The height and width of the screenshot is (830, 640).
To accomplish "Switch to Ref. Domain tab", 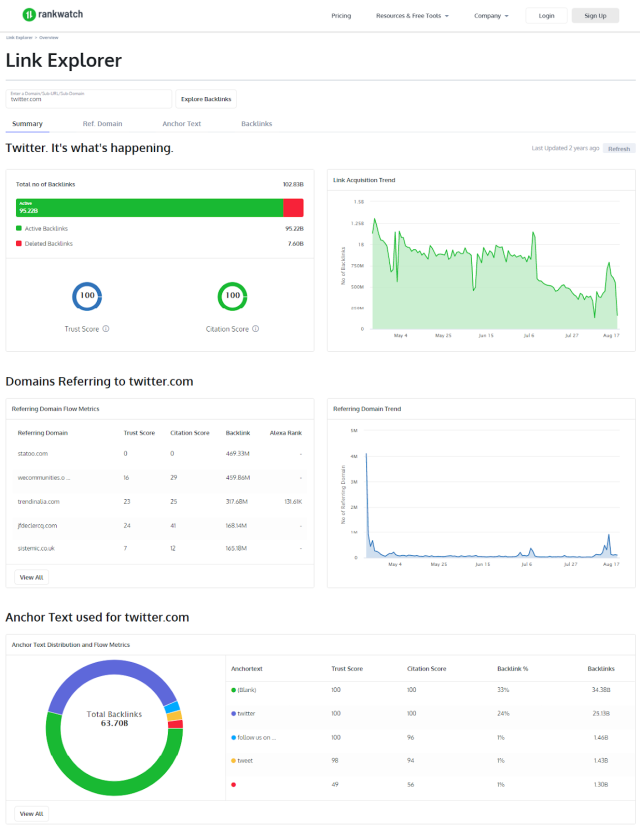I will [x=102, y=124].
